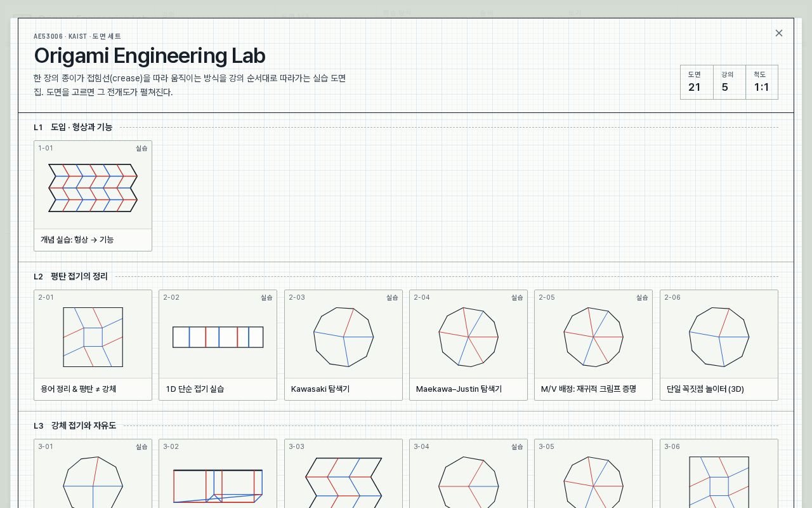Click the 도면 21 count box
Image resolution: width=812 pixels, height=508 pixels.
click(697, 82)
